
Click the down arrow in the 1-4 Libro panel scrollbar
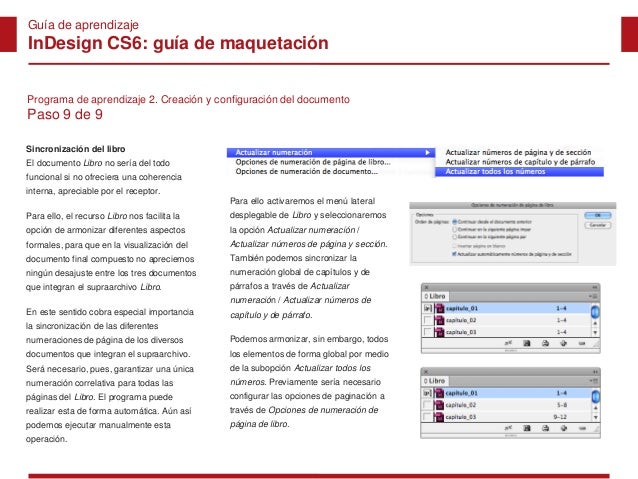click(x=595, y=333)
